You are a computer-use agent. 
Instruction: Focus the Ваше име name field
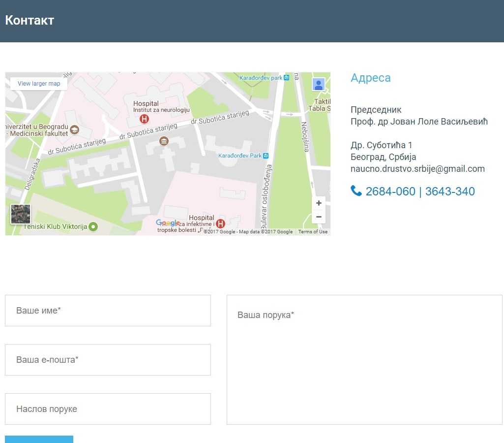point(108,311)
